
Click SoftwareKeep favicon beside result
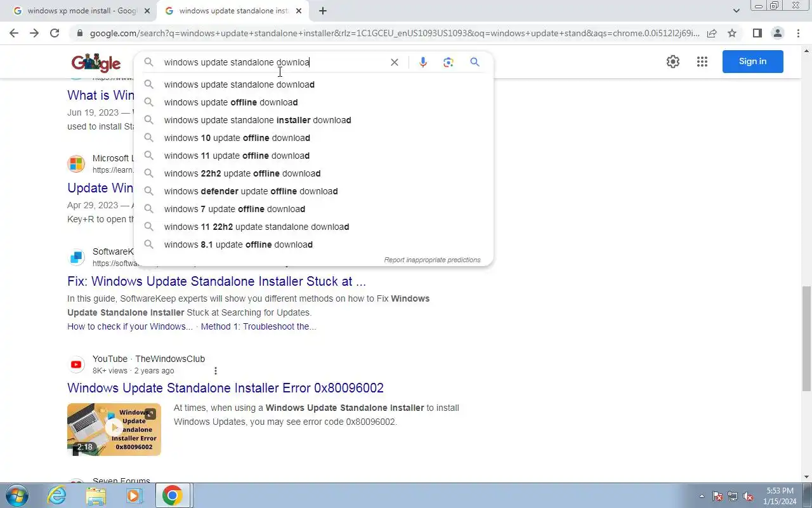(x=76, y=257)
